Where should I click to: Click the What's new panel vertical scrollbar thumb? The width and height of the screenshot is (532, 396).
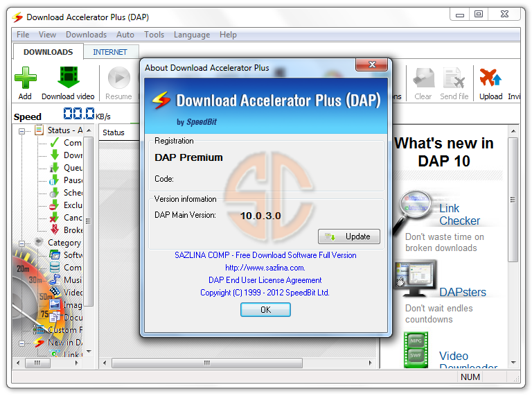[x=513, y=199]
